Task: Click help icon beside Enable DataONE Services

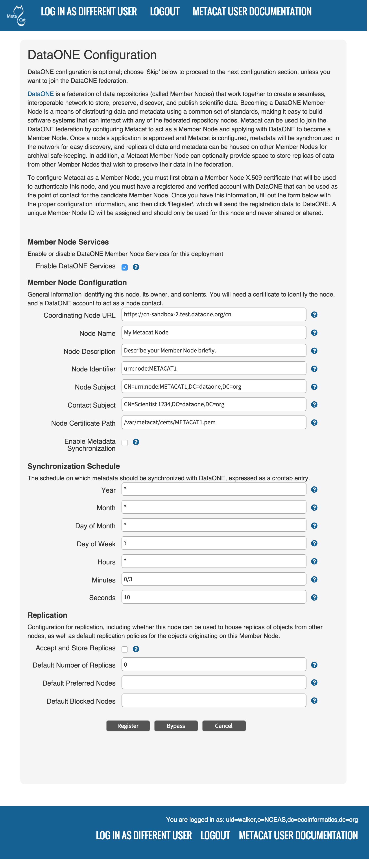Action: click(x=136, y=267)
